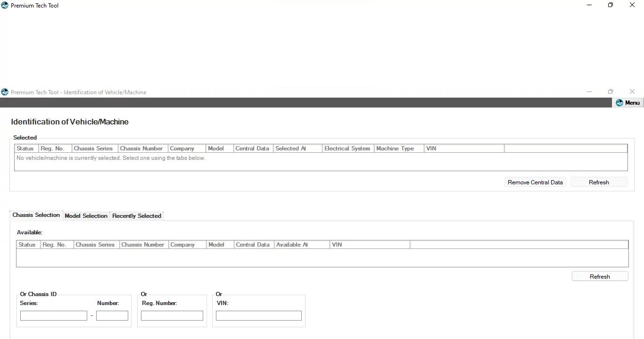644x339 pixels.
Task: Open the Menu in the top-right corner
Action: pos(632,103)
